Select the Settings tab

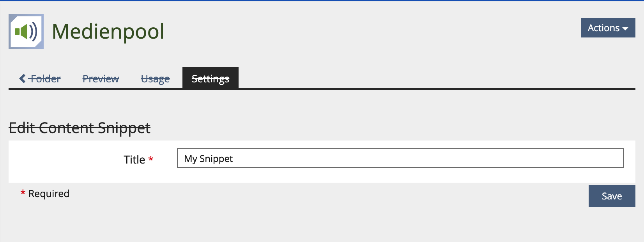210,78
